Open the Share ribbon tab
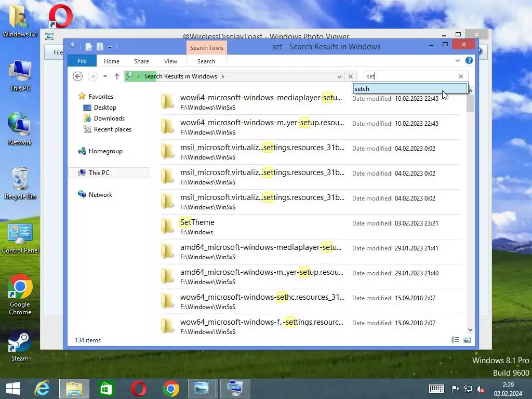532x399 pixels. pyautogui.click(x=141, y=61)
